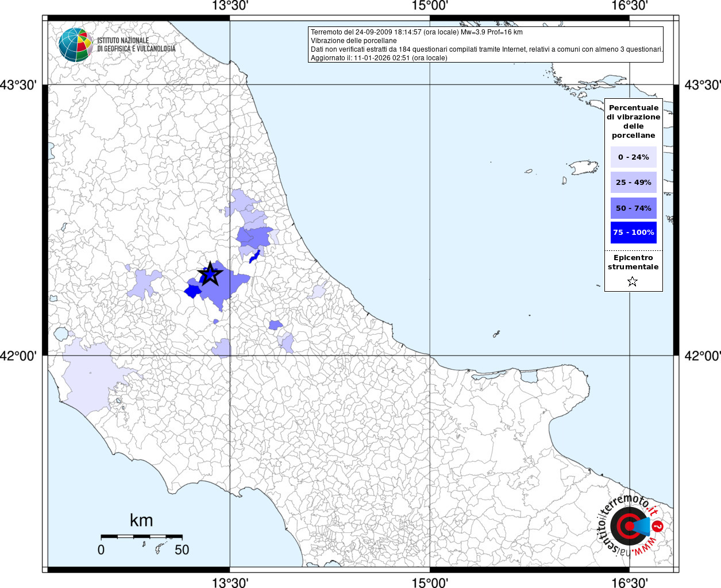Click the haisentitoilterremoto.it target logo
This screenshot has height=588, width=721.
click(631, 526)
